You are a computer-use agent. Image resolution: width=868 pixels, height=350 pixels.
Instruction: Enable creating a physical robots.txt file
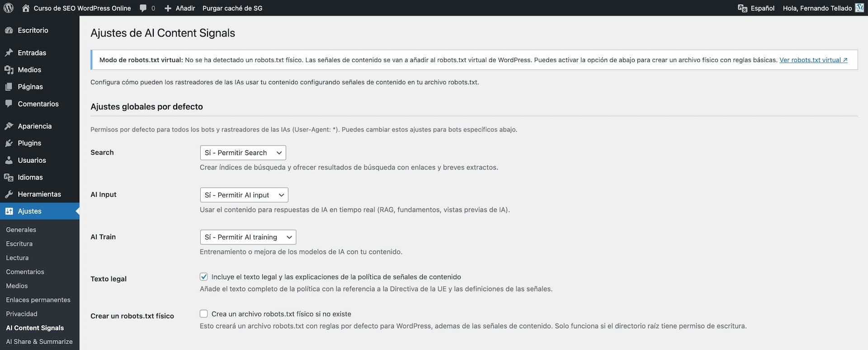[204, 314]
